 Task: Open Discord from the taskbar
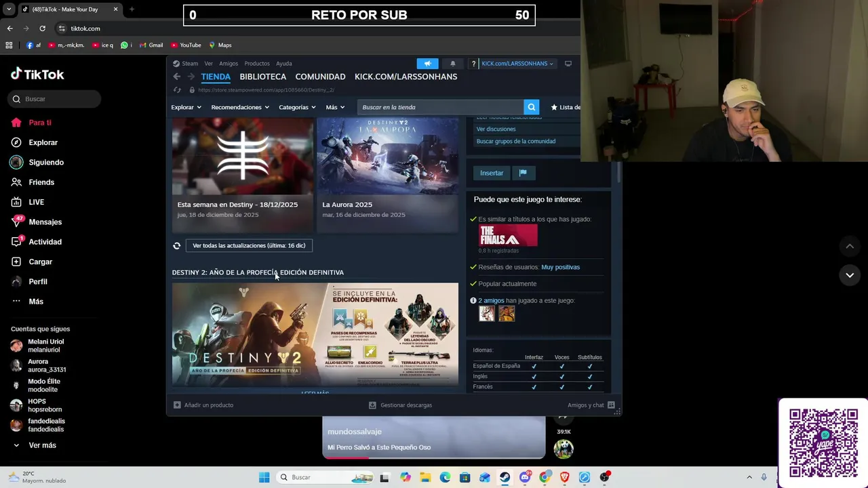(524, 477)
